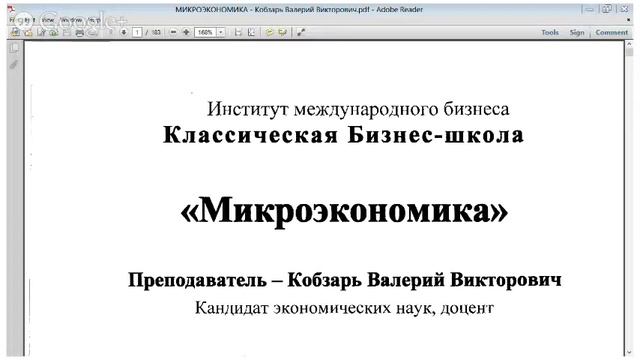
Task: Open the Help menu
Action: click(94, 20)
